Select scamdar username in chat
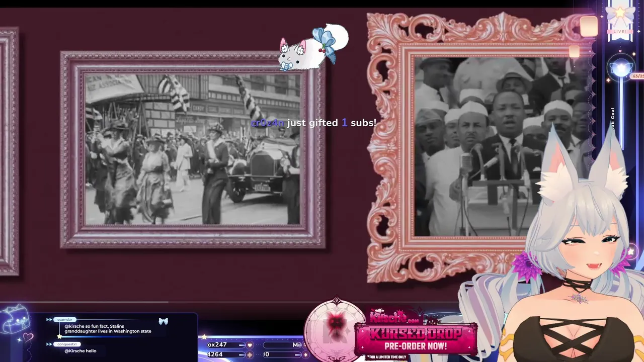This screenshot has width=644, height=362. (x=65, y=319)
